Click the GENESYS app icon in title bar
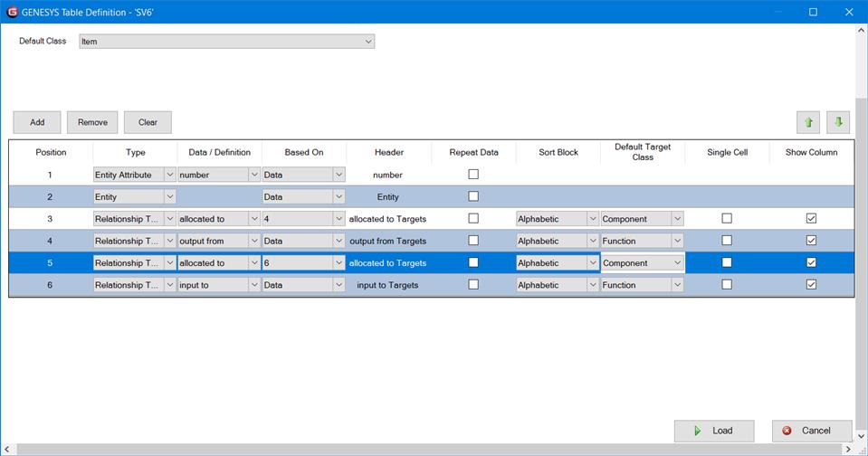 11,12
